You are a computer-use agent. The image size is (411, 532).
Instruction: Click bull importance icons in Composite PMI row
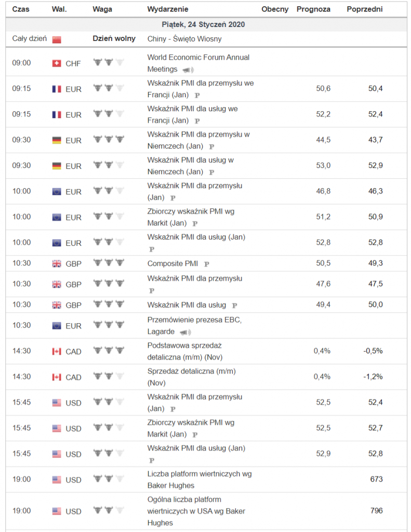(x=108, y=263)
